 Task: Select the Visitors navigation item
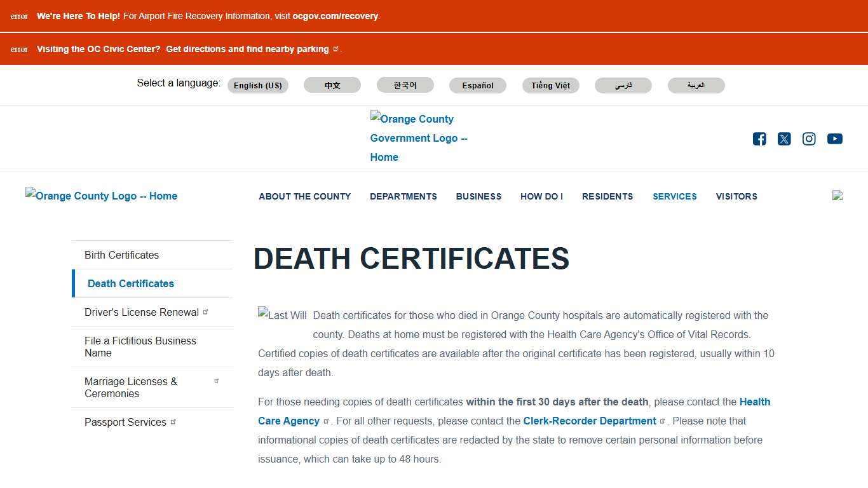pyautogui.click(x=736, y=196)
